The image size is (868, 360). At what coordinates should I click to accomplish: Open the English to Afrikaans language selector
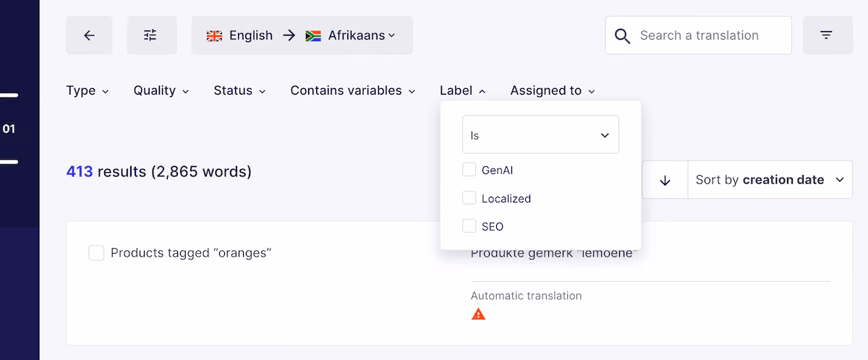point(302,35)
